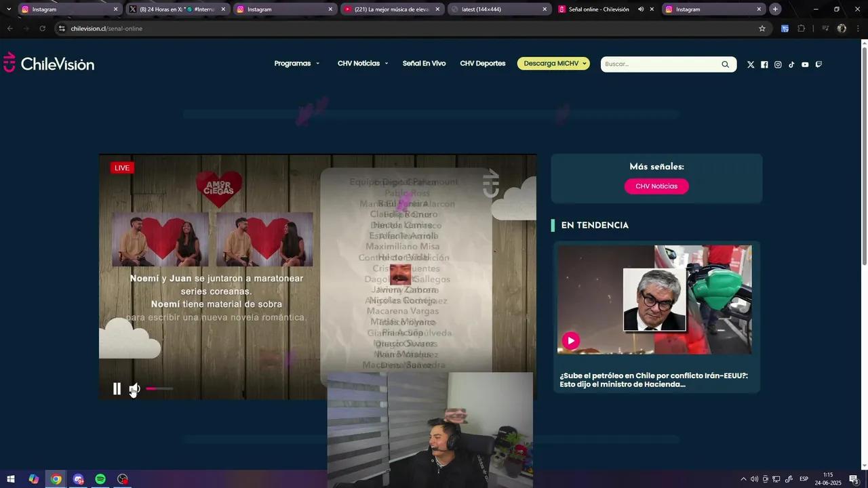Image resolution: width=868 pixels, height=488 pixels.
Task: Mute the Señal online tab audio icon
Action: pos(641,9)
